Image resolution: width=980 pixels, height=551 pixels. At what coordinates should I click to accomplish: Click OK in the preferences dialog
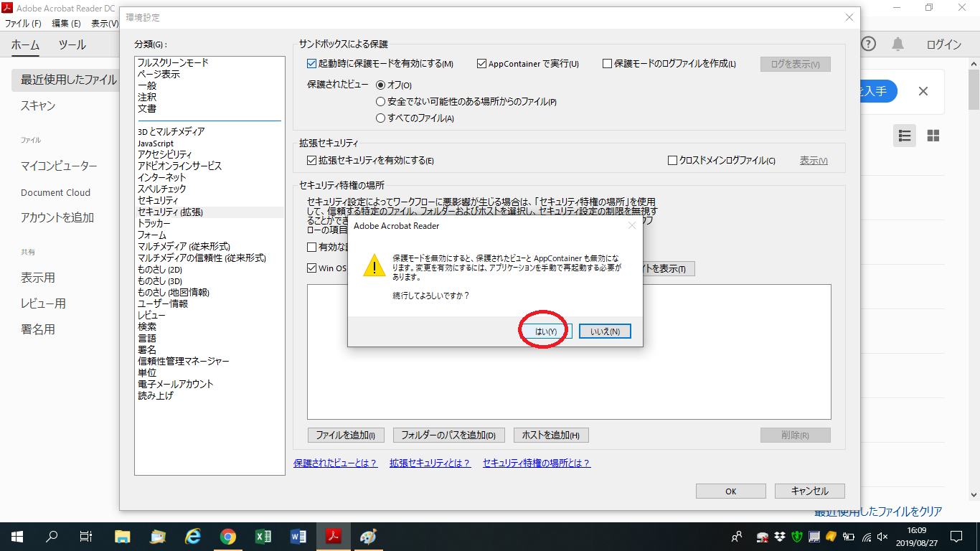click(730, 491)
